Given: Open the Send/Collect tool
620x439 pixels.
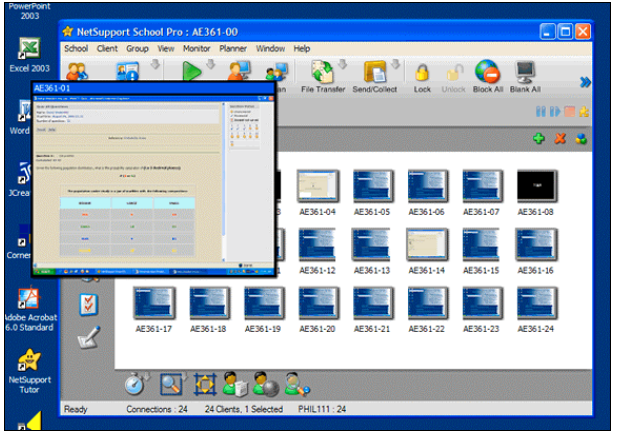Looking at the screenshot, I should tap(376, 74).
